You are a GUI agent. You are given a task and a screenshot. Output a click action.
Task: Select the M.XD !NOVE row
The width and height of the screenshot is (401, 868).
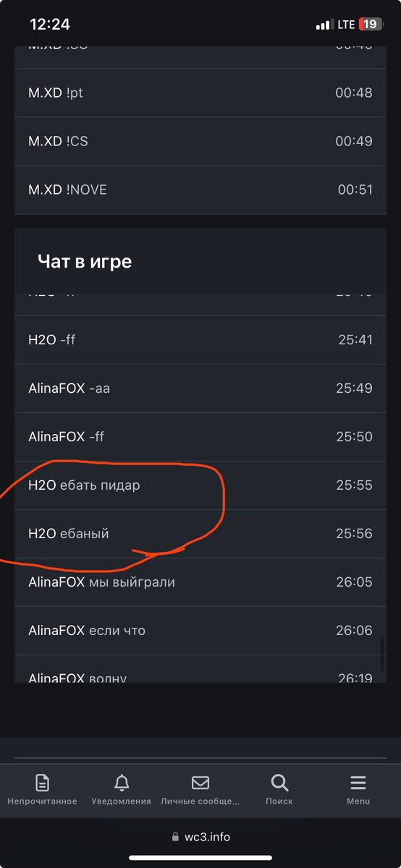200,190
